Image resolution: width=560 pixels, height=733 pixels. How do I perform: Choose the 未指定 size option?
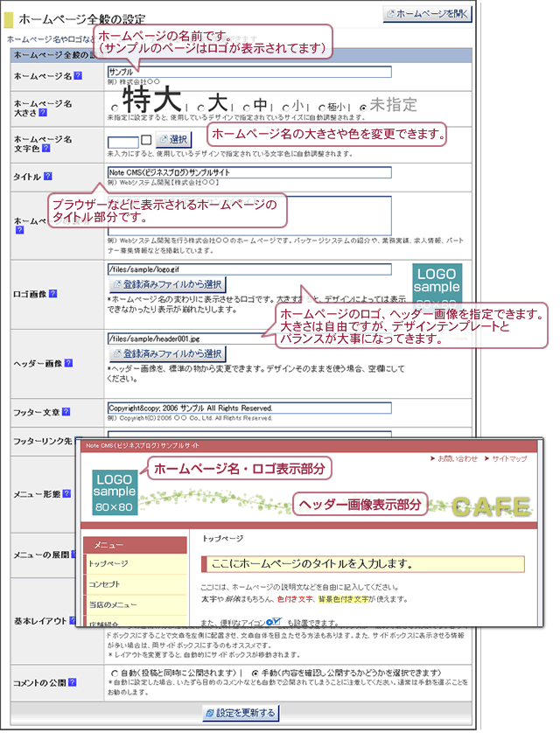tap(363, 108)
